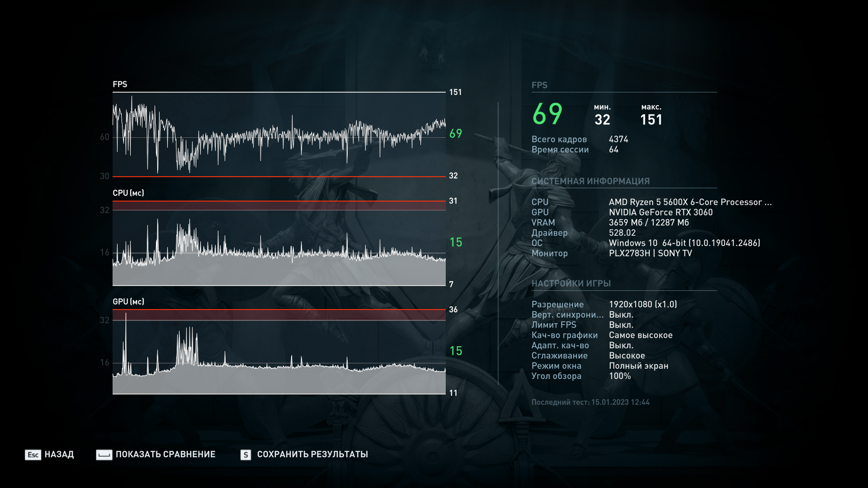Click the spacebar key icon
This screenshot has width=868, height=488.
104,455
